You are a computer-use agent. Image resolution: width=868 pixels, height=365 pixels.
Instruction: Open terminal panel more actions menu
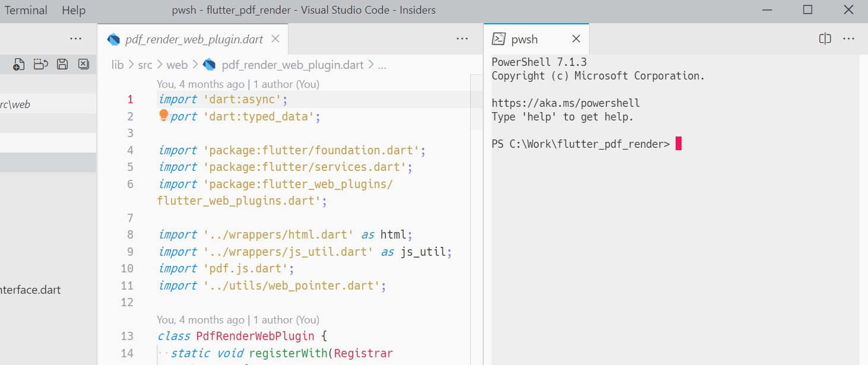click(x=848, y=38)
